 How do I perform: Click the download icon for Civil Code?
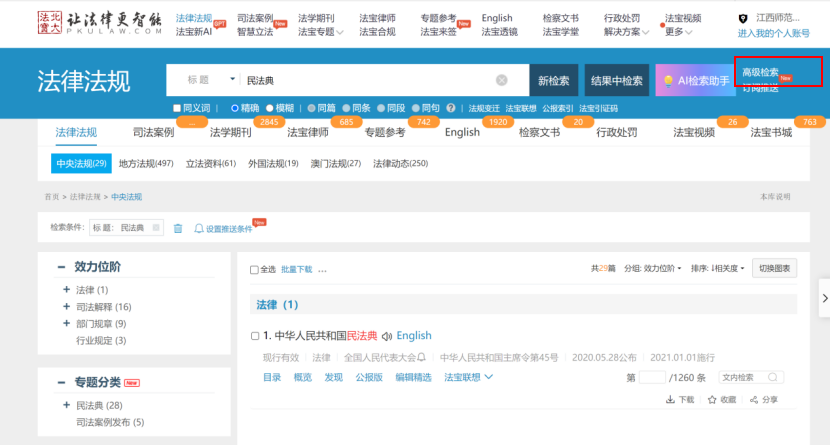tap(670, 399)
